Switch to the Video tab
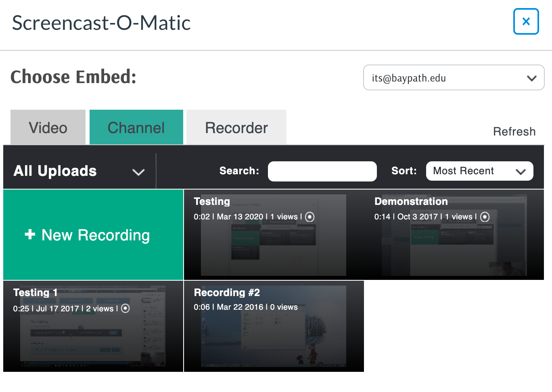552x392 pixels. (x=48, y=127)
